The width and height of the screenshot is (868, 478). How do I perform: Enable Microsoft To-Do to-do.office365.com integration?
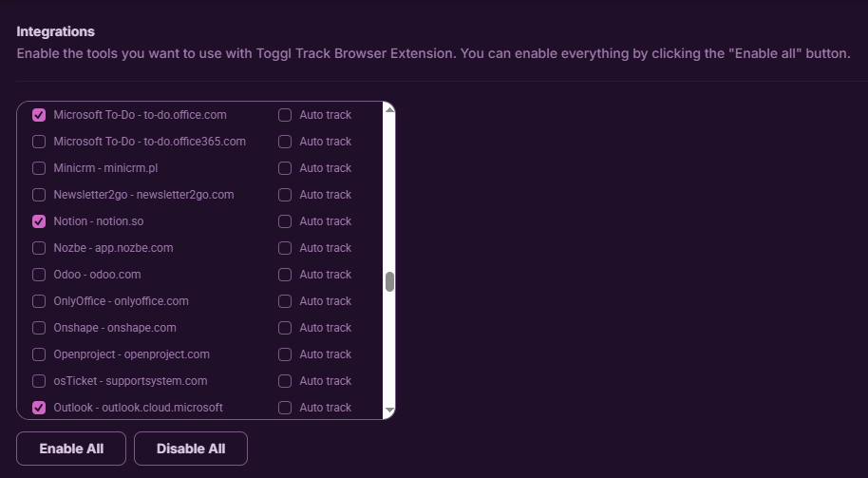click(x=39, y=142)
